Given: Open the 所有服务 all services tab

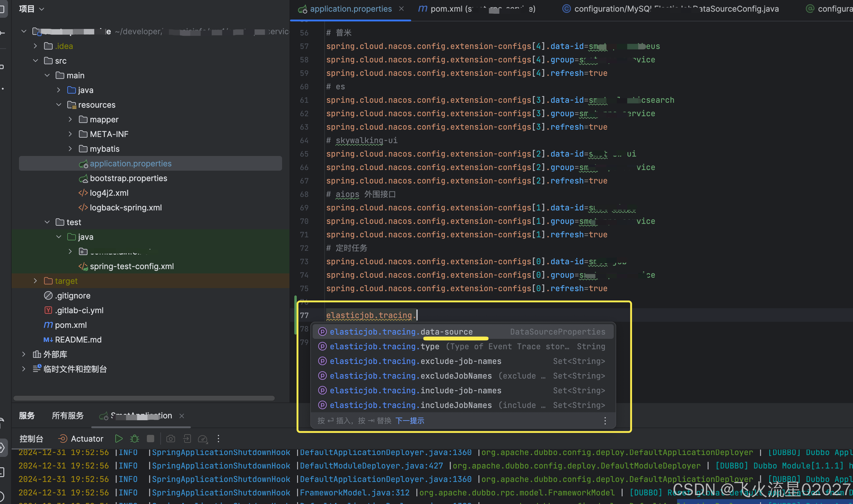Looking at the screenshot, I should pos(68,415).
